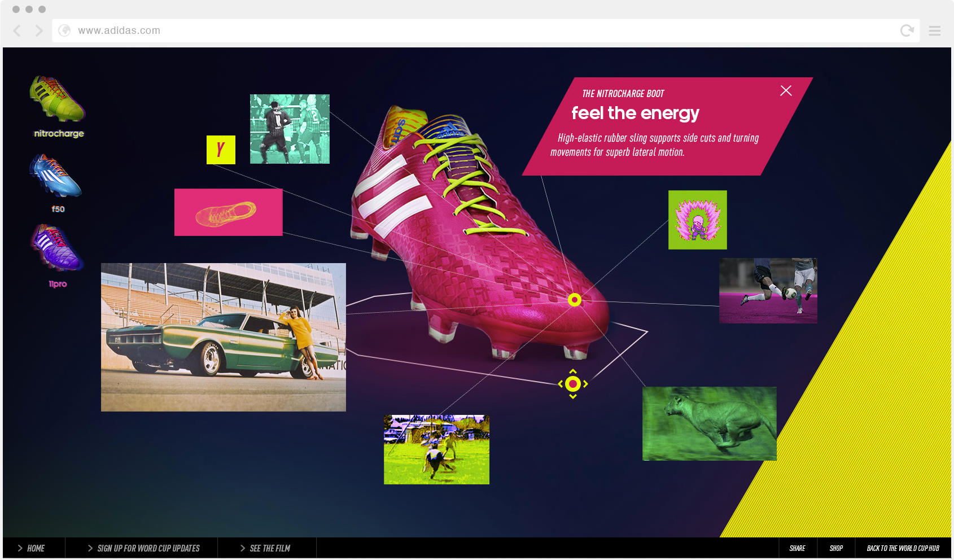Click the nitrocharge label text

tap(59, 134)
